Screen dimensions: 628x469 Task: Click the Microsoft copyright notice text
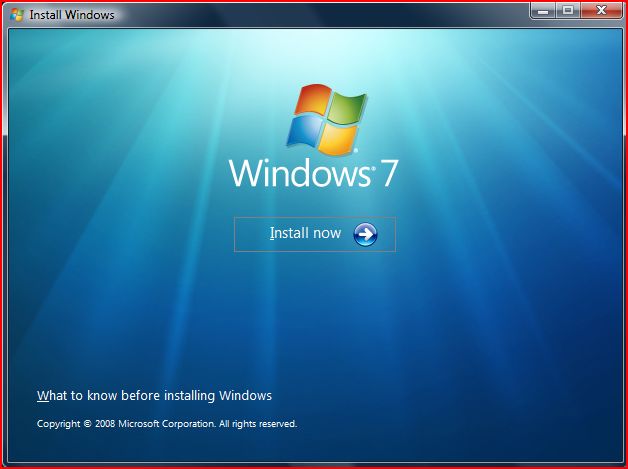click(x=167, y=424)
